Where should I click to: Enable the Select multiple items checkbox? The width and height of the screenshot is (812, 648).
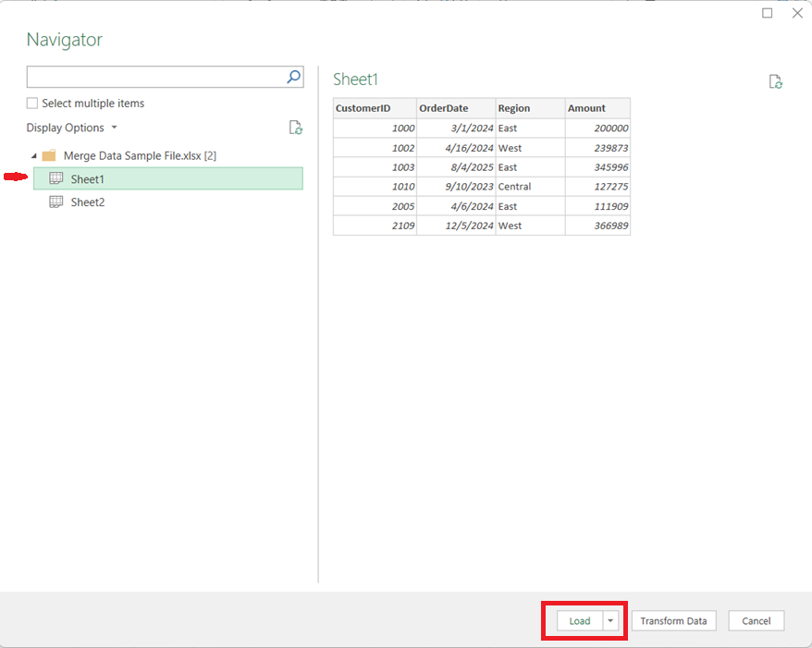[x=31, y=103]
